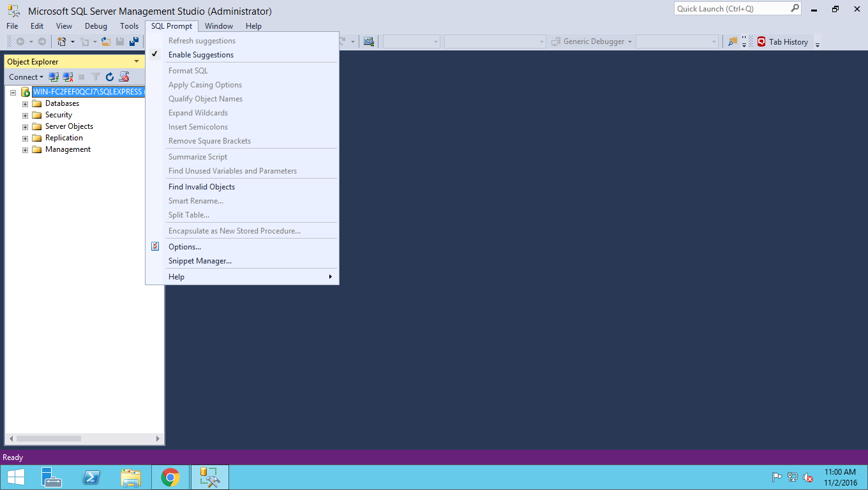Collapse the SQLEXPRESS server node
The image size is (868, 490).
point(13,93)
